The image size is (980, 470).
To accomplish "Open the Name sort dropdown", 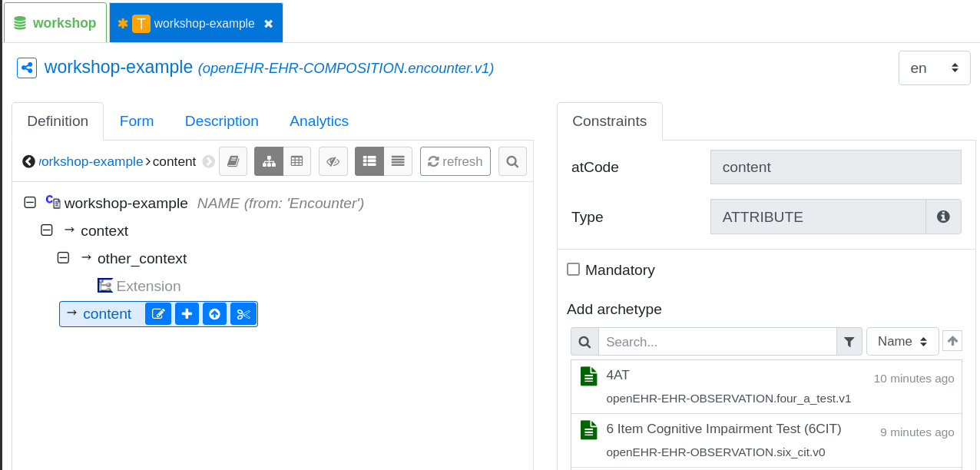I will tap(902, 342).
